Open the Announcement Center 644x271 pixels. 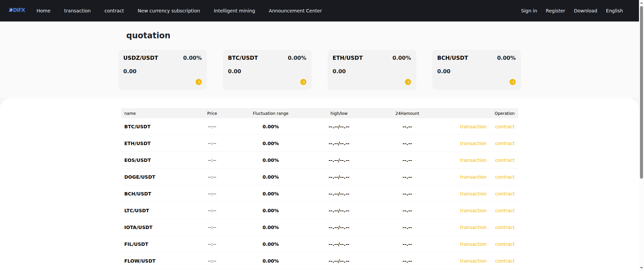[295, 11]
